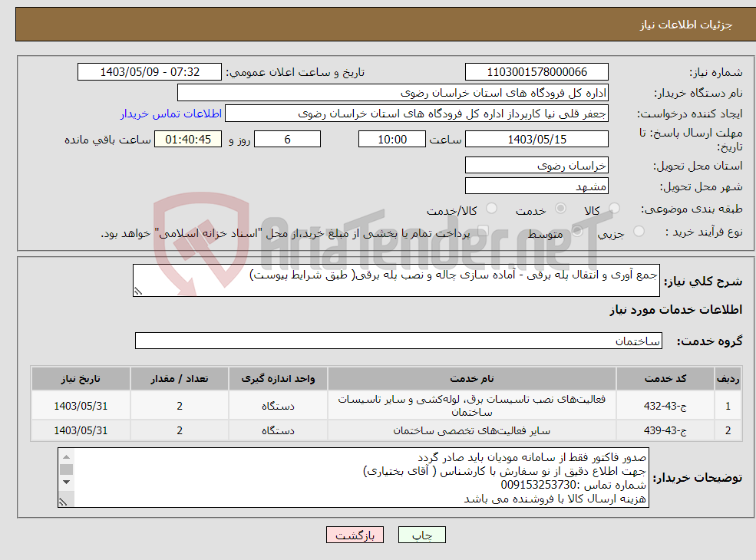Click the header title جزئیات اطلاعات نیاز

tap(686, 25)
